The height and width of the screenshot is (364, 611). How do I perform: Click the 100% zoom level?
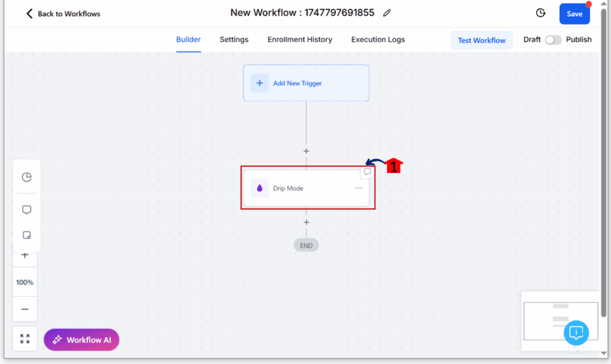pos(24,282)
